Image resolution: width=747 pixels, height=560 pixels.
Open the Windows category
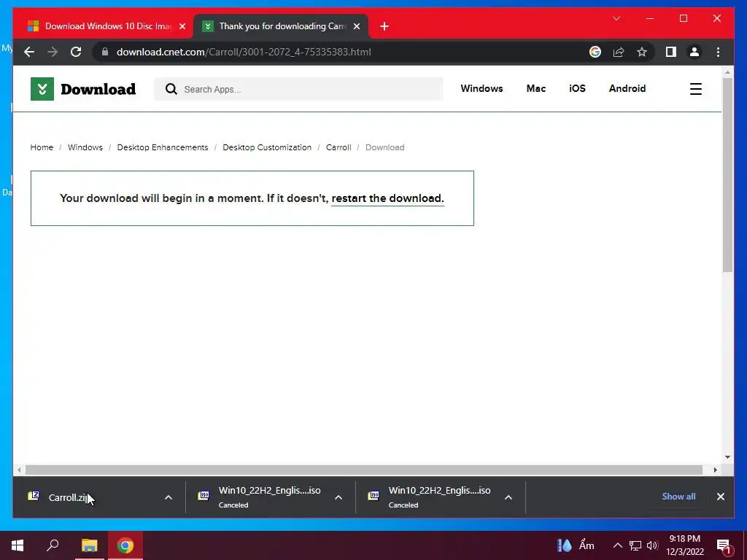[481, 88]
